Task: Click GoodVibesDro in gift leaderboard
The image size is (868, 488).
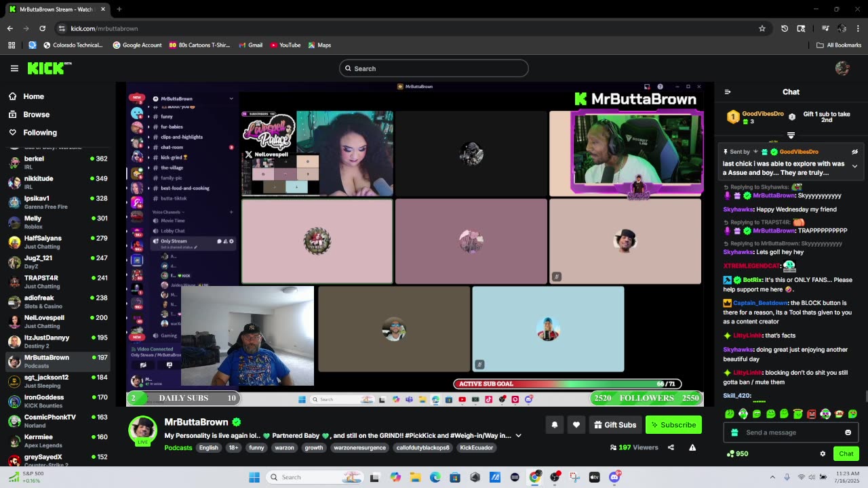Action: tap(763, 114)
